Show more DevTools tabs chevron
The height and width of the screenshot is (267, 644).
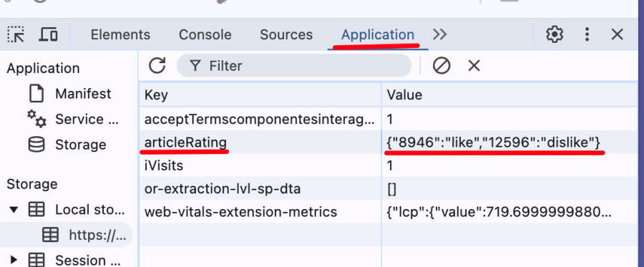(x=439, y=34)
